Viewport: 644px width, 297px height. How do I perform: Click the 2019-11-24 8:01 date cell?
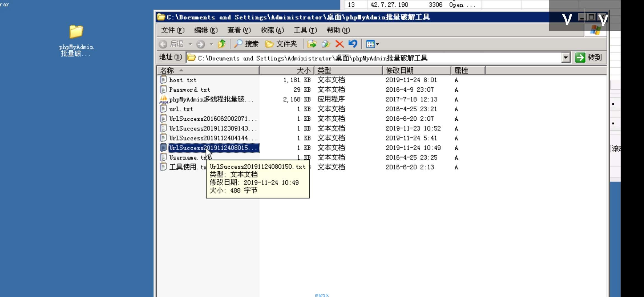tap(411, 80)
